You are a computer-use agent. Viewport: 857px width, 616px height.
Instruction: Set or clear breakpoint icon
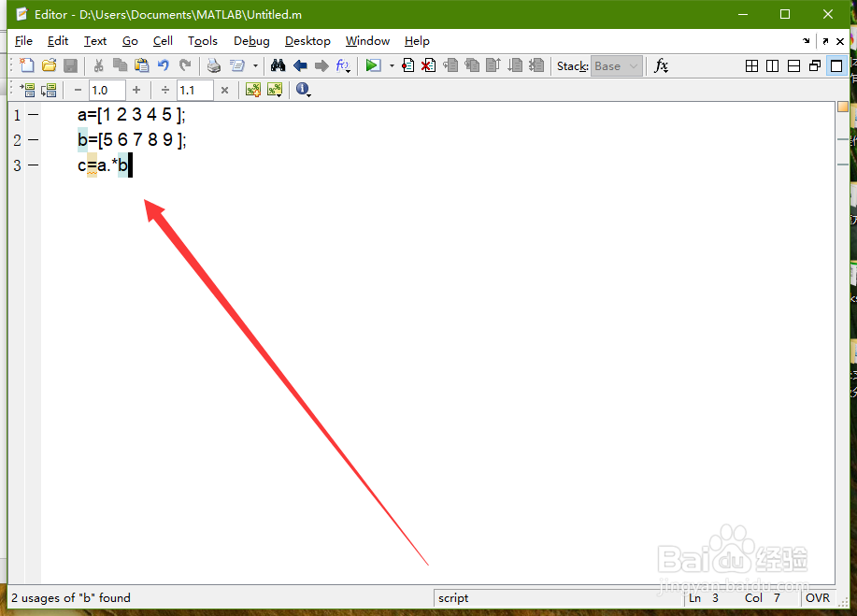[x=407, y=65]
